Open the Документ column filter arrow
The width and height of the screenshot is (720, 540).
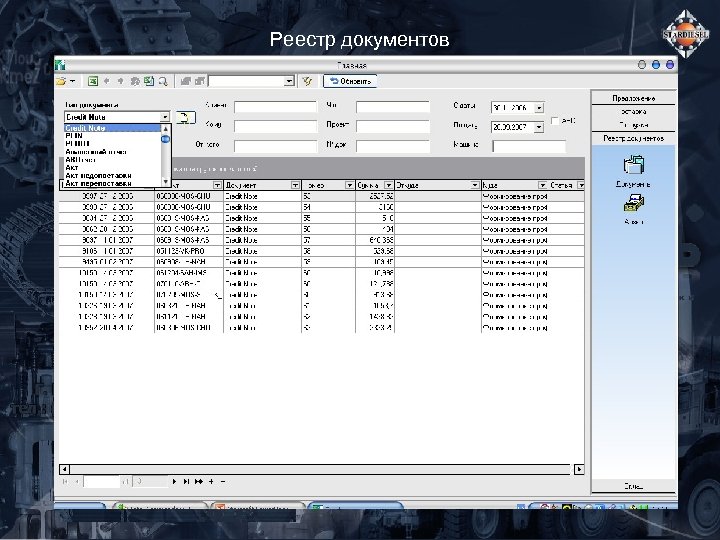[295, 185]
